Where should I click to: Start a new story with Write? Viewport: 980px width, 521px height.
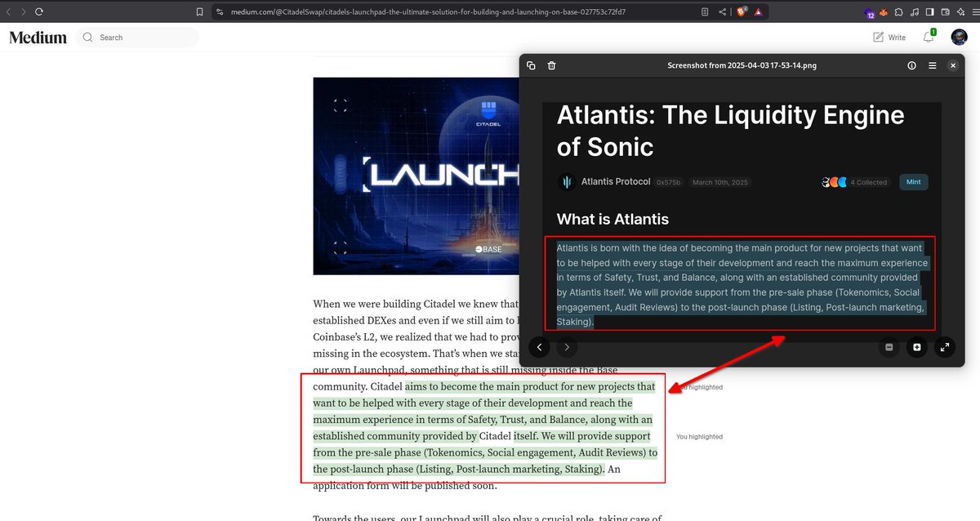pos(889,37)
